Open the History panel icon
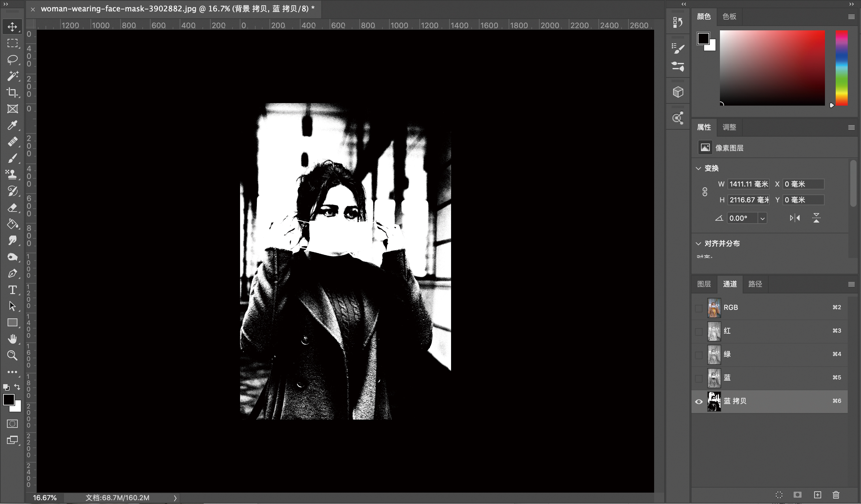The image size is (861, 504). pos(678,22)
